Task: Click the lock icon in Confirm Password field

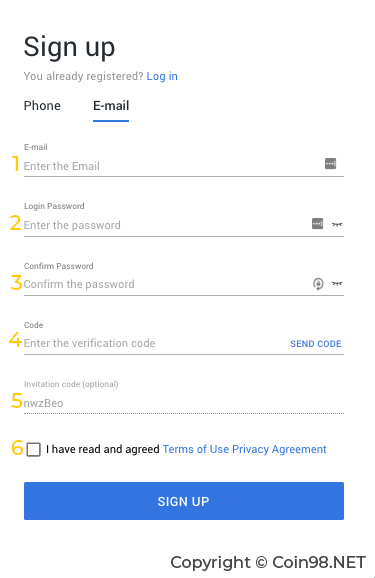Action: pyautogui.click(x=318, y=283)
